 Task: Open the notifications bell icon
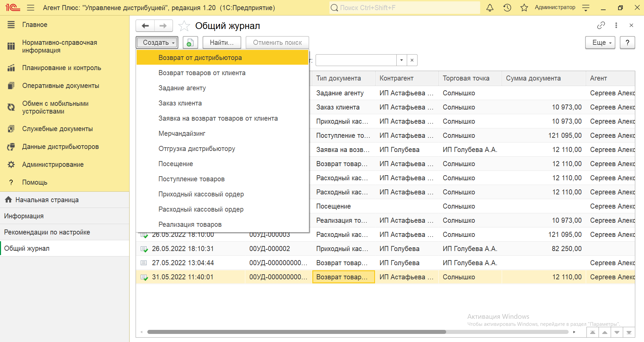tap(490, 8)
